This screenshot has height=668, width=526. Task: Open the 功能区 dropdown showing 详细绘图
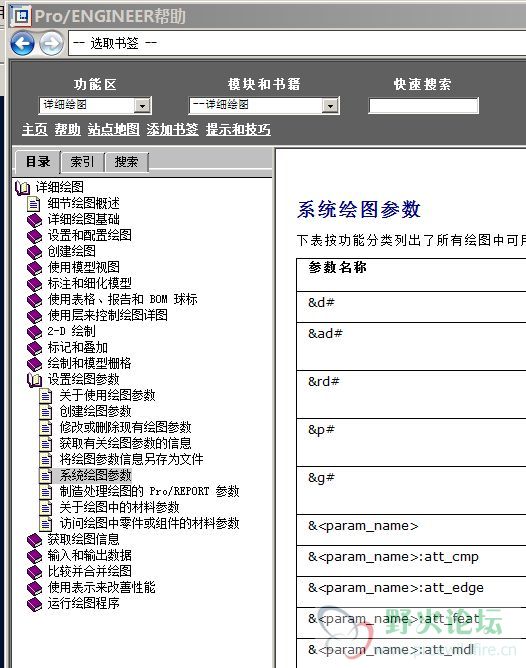[95, 105]
